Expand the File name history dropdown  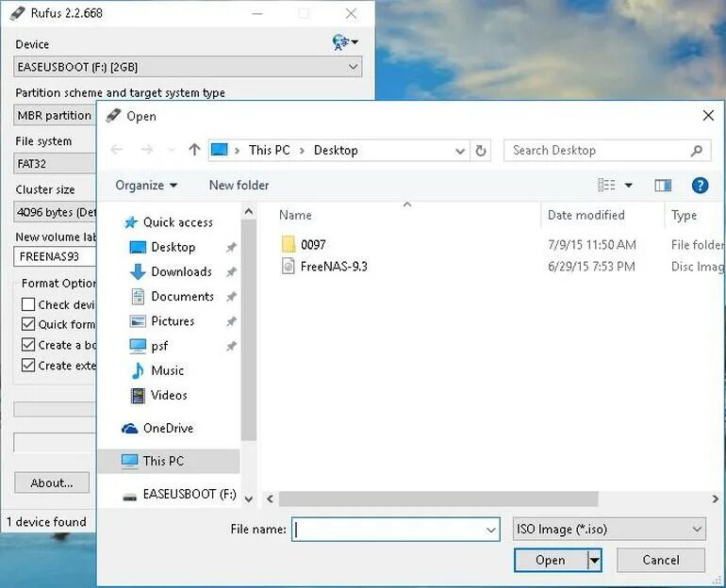(x=491, y=530)
